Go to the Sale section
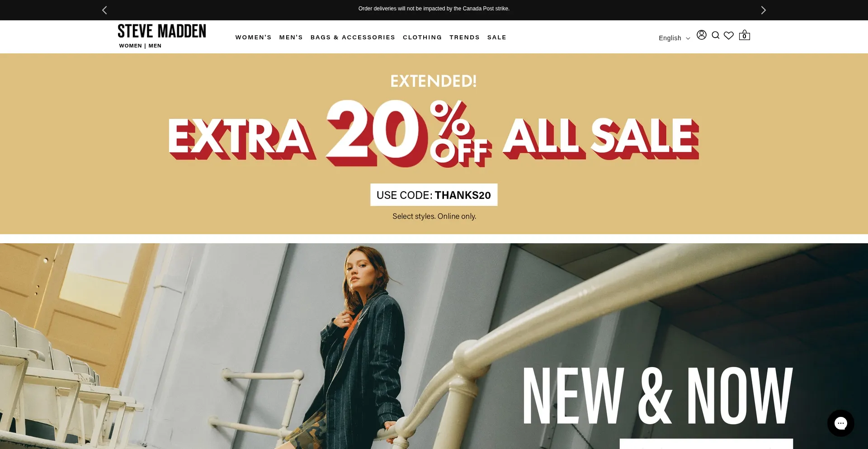This screenshot has width=868, height=449. coord(496,37)
